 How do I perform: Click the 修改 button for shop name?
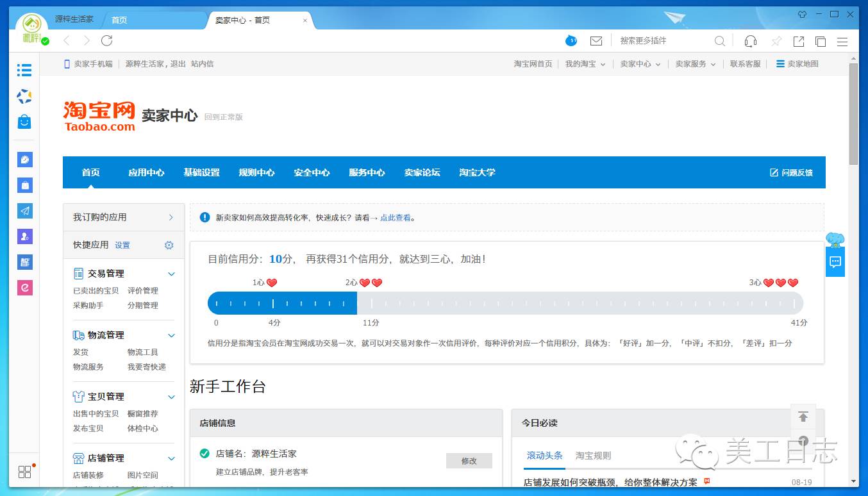469,461
